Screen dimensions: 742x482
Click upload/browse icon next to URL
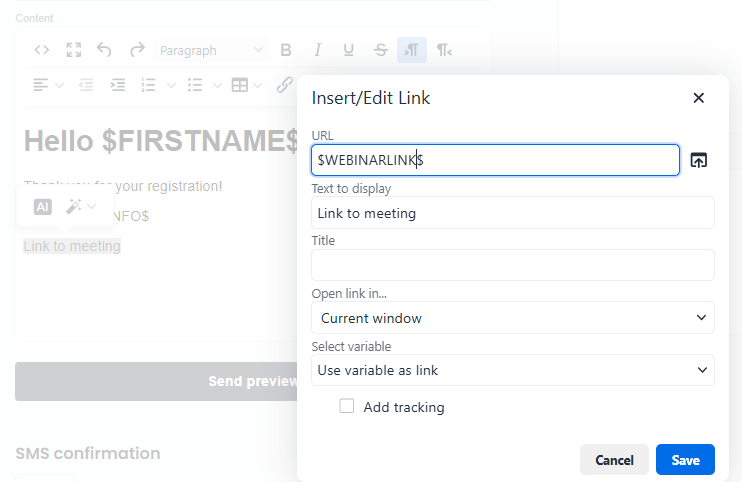[698, 160]
